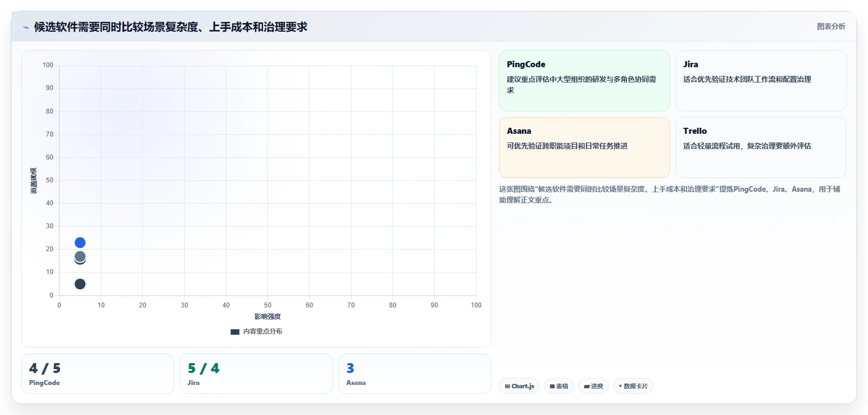Click 适合优先验证技术团队工作流和配置治理 text
The width and height of the screenshot is (868, 415).
[747, 79]
